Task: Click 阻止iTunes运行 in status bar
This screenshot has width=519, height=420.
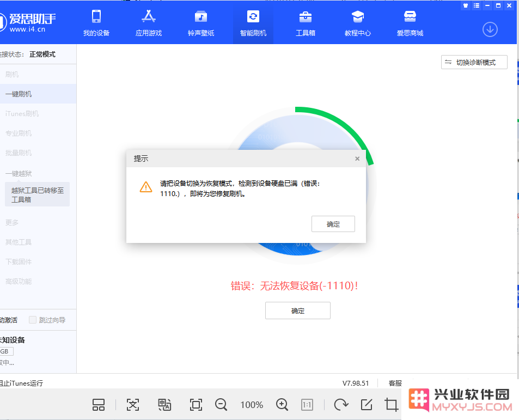Action: (21, 384)
